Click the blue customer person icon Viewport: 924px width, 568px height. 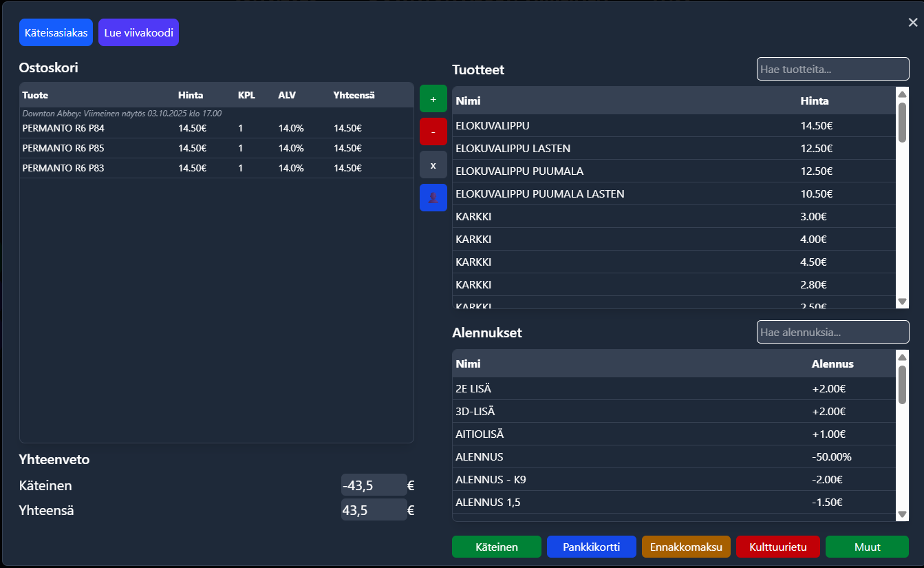click(433, 198)
